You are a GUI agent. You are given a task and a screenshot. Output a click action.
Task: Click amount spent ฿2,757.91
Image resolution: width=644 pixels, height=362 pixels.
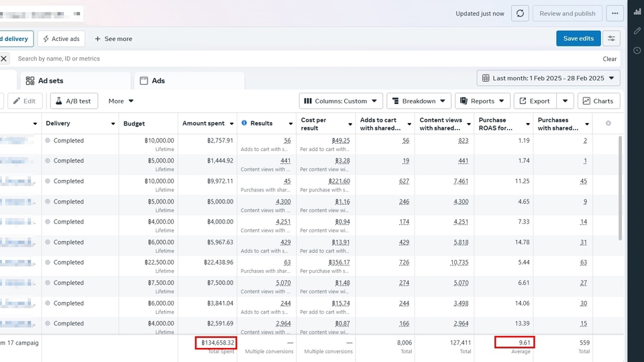click(220, 140)
